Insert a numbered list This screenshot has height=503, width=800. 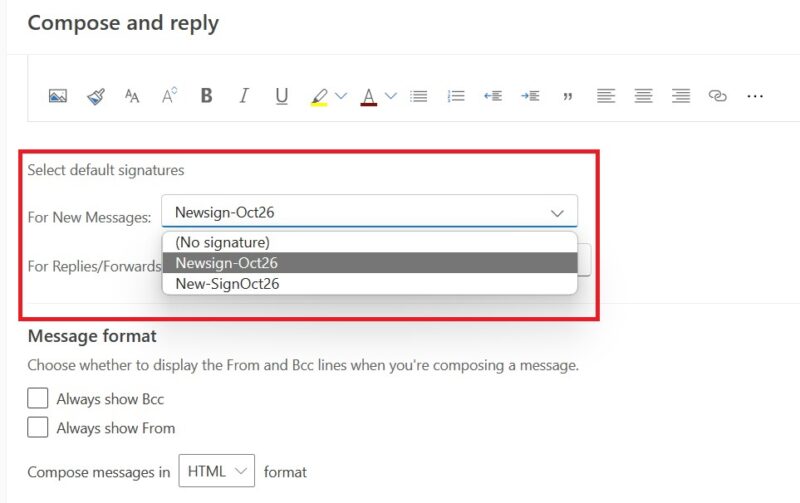pos(456,96)
